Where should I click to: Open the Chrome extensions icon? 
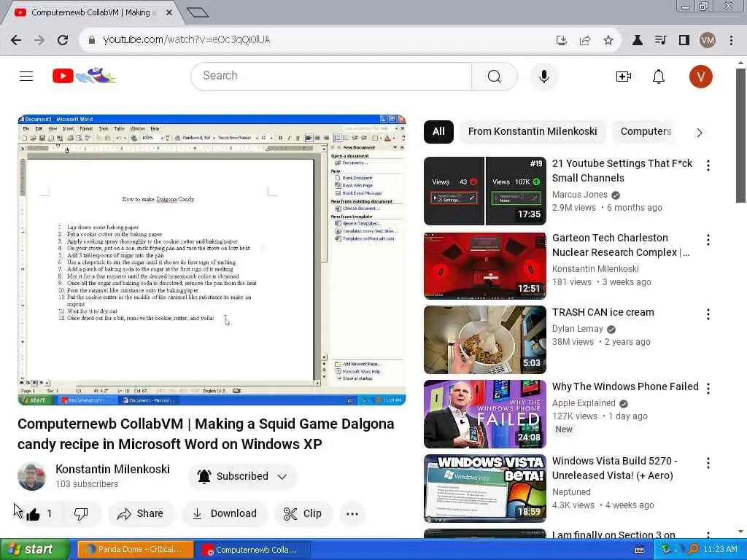pos(637,40)
